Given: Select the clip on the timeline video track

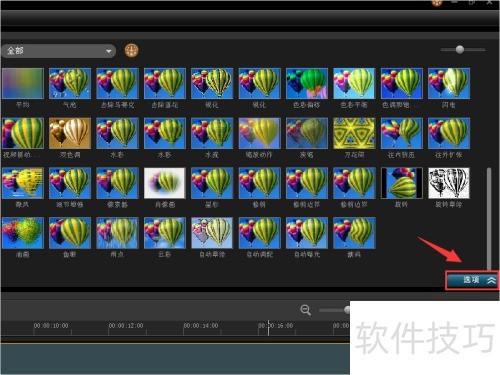Looking at the screenshot, I should tap(175, 359).
